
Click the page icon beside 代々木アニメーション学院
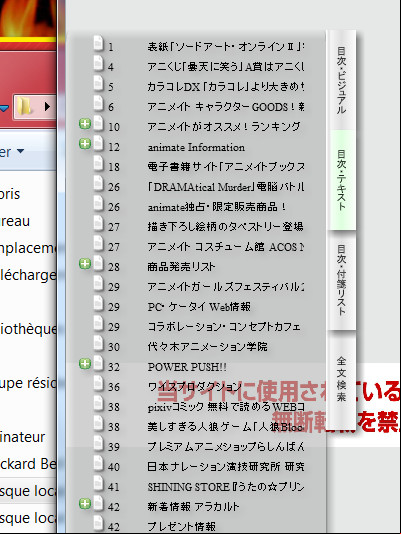(x=98, y=343)
